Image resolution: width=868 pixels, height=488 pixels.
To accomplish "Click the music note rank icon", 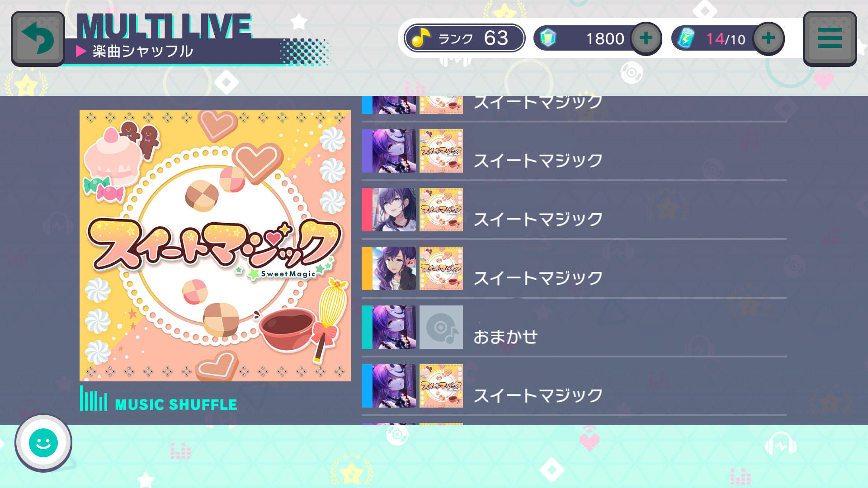I will [421, 38].
